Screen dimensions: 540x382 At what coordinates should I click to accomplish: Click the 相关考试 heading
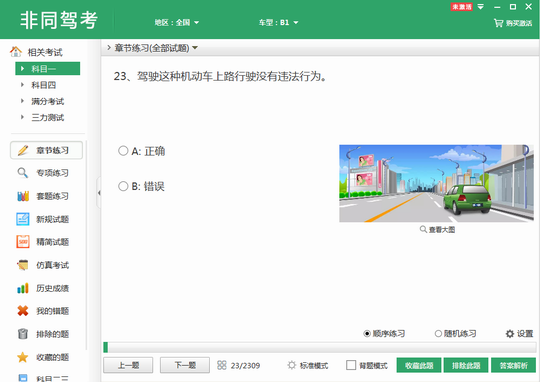coord(45,52)
